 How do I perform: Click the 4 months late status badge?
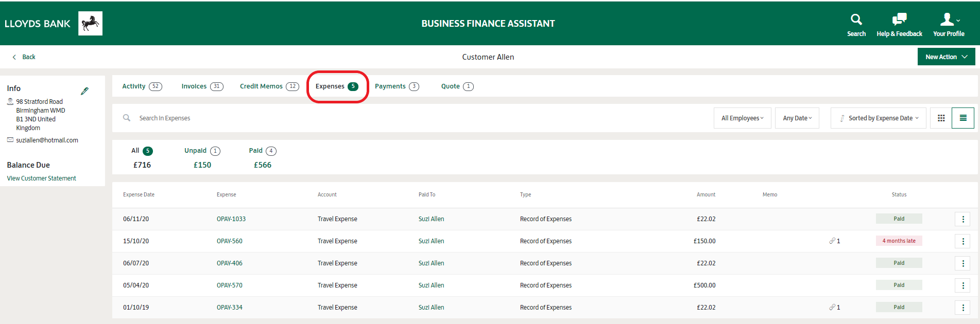tap(899, 241)
